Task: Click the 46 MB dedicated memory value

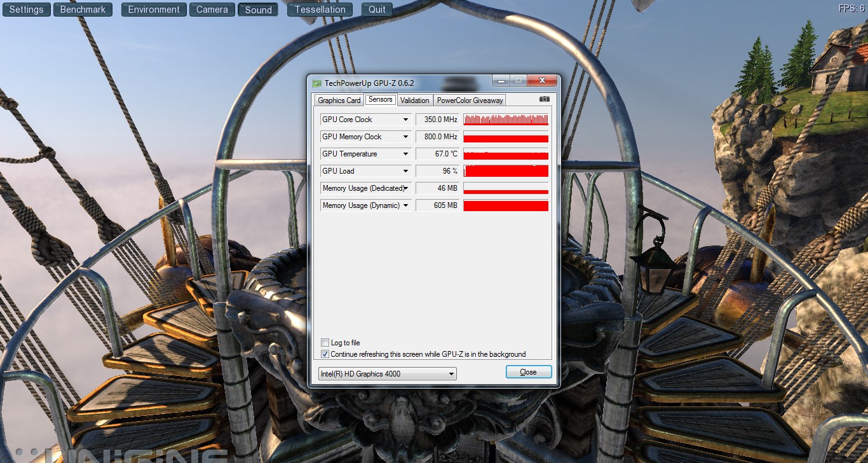Action: coord(438,188)
